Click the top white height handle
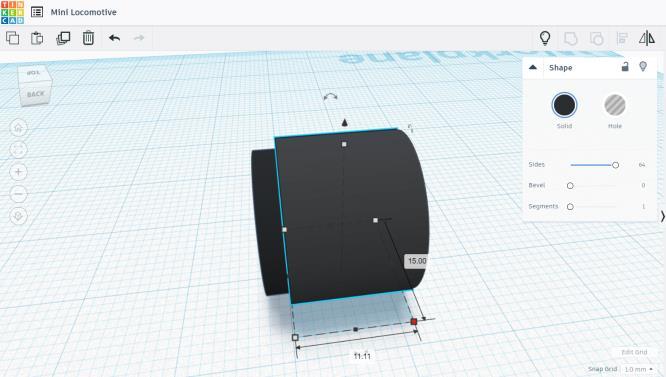666x377 pixels. click(x=344, y=144)
